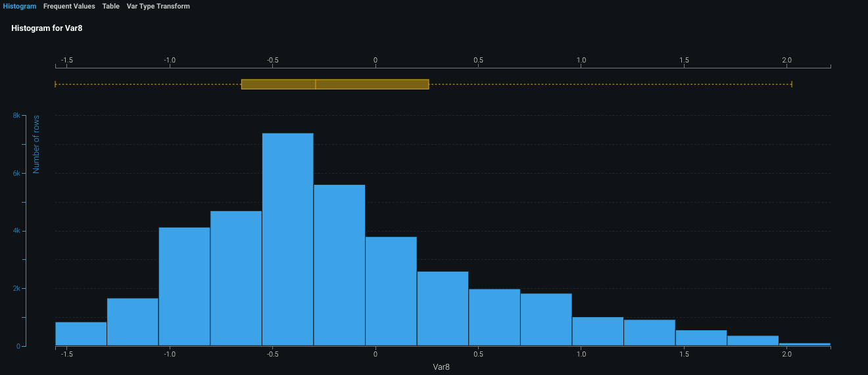Viewport: 868px width, 375px height.
Task: Click the second bar from the left
Action: point(133,322)
